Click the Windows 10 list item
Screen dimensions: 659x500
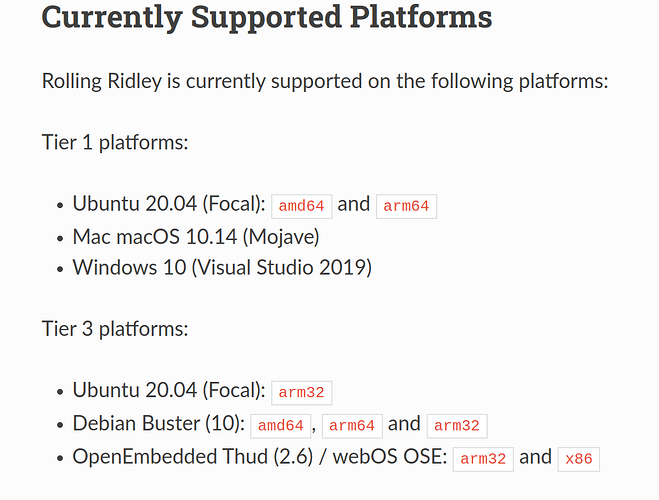pyautogui.click(x=222, y=268)
